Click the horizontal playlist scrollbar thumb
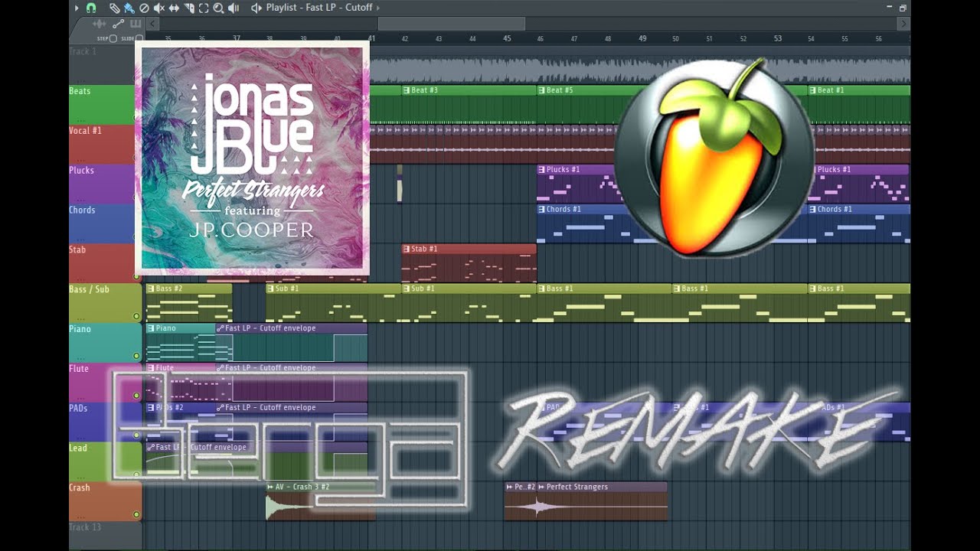The height and width of the screenshot is (551, 980). click(x=452, y=24)
